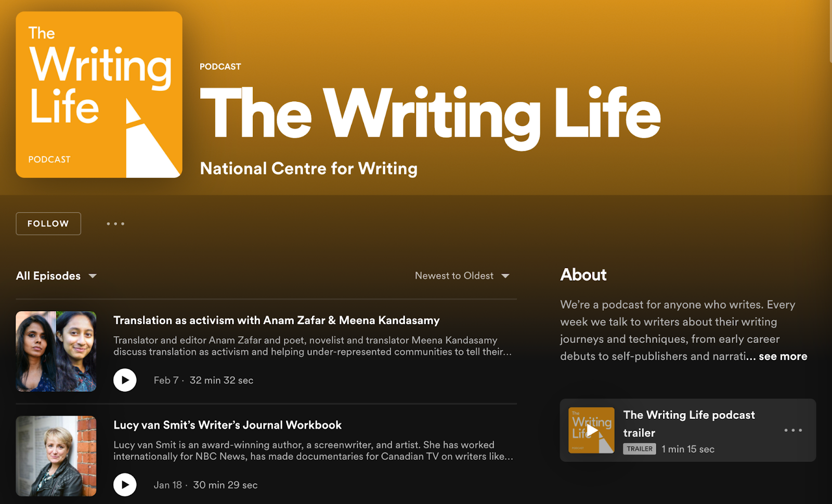Viewport: 832px width, 504px height.
Task: Follow The Writing Life podcast
Action: point(48,224)
